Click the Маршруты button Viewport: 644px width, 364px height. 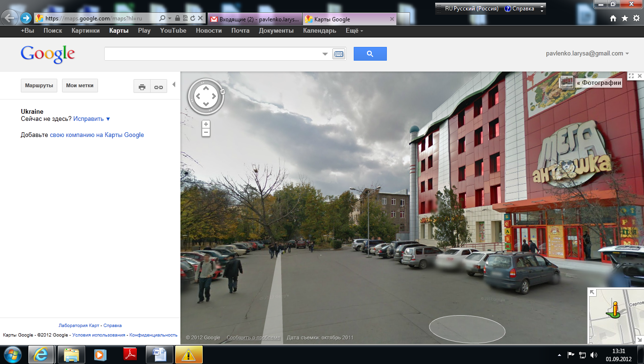click(39, 86)
